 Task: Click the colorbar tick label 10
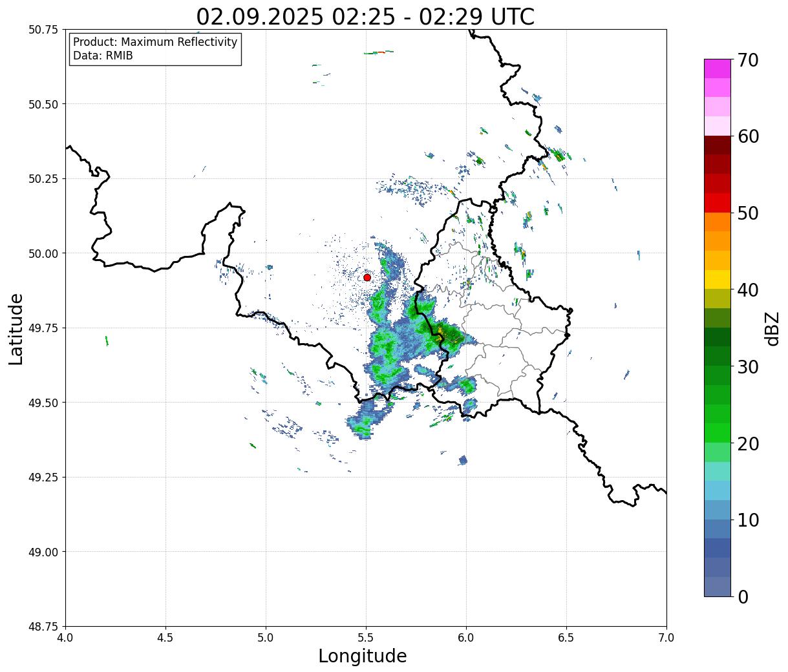point(748,520)
